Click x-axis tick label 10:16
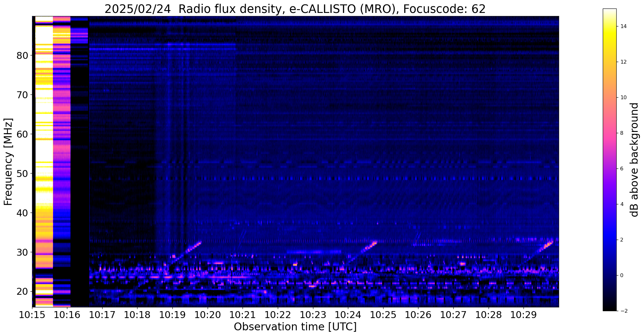Viewport: 644px width, 336px height. pyautogui.click(x=67, y=315)
